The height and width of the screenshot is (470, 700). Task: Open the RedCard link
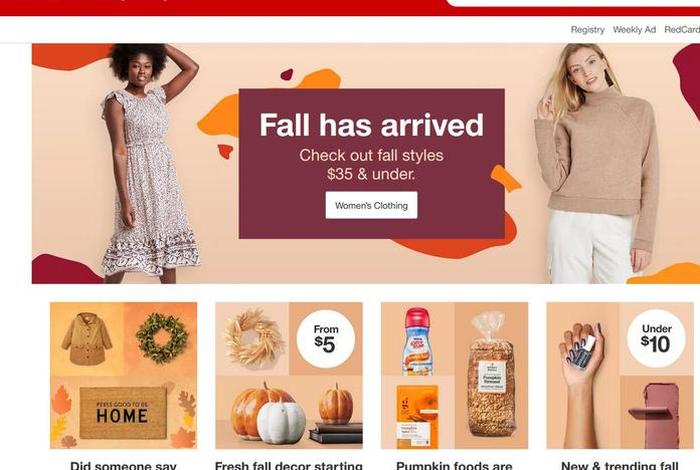click(x=682, y=30)
